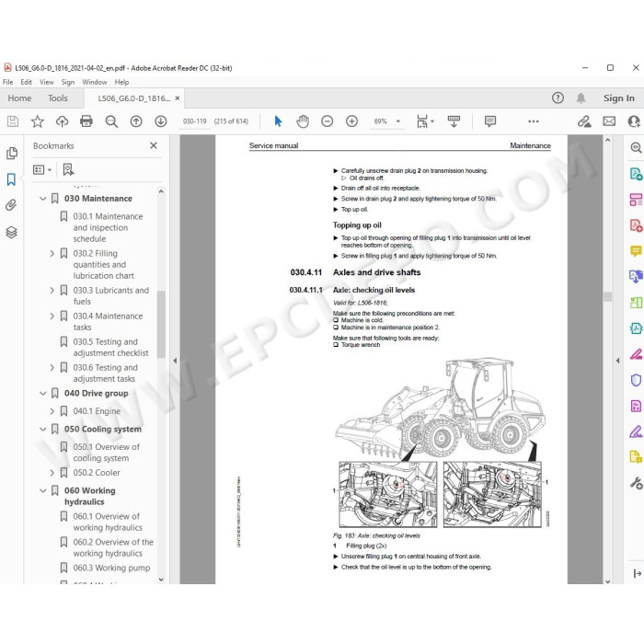Share link to file icon
This screenshot has width=644, height=644.
point(584,121)
